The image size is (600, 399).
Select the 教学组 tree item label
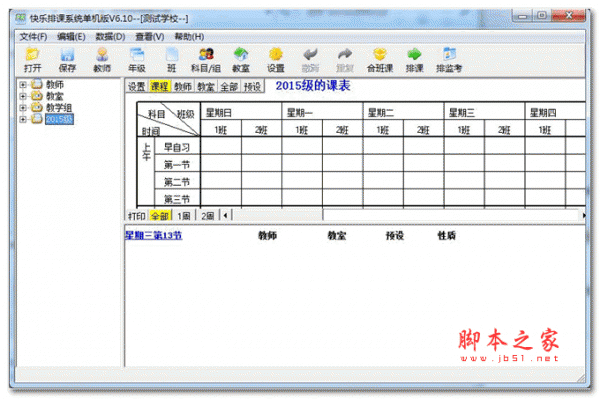(x=59, y=107)
